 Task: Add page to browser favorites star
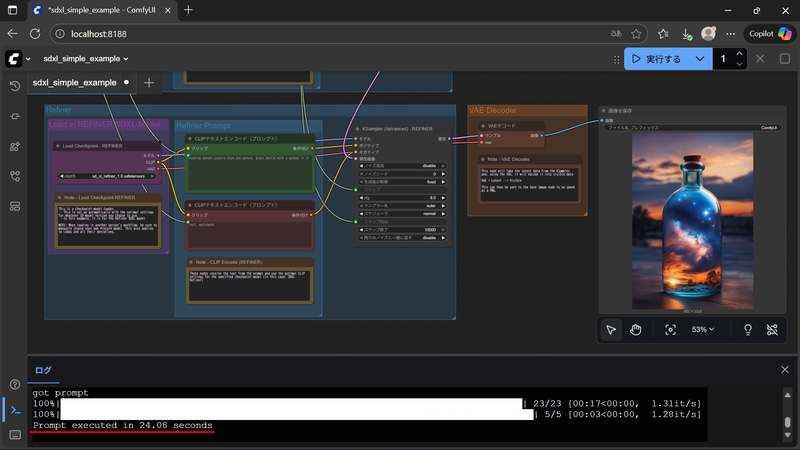click(636, 34)
